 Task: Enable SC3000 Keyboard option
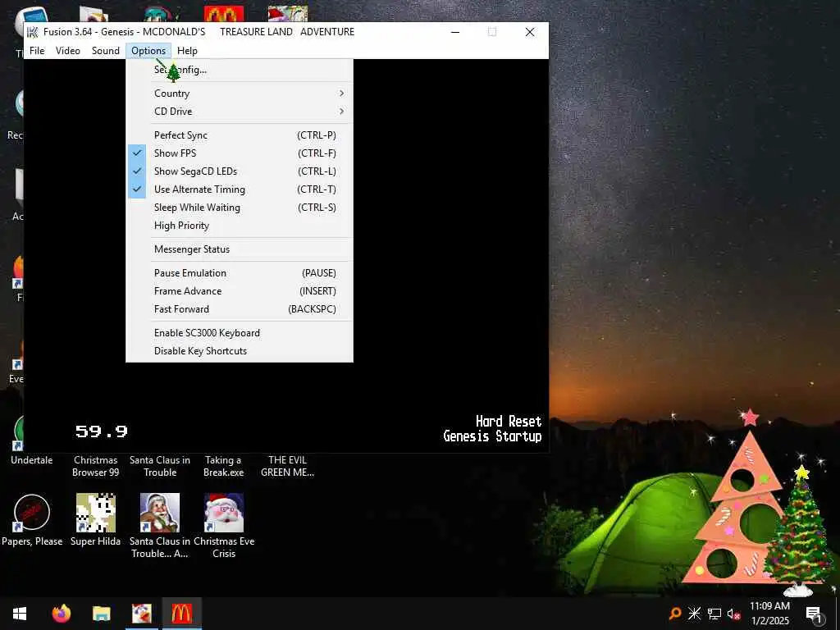point(240,333)
